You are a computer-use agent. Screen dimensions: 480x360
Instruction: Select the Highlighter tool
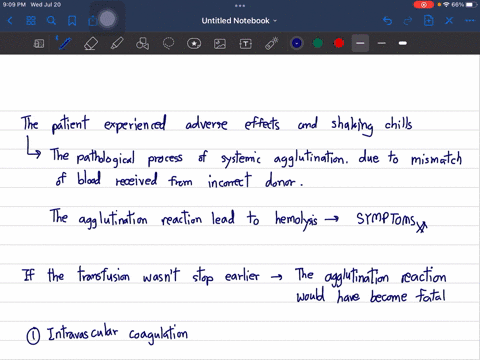coord(117,43)
